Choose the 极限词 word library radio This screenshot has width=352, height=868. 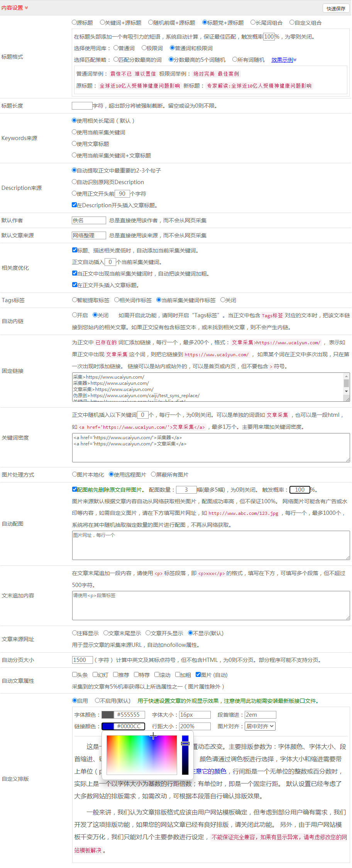(144, 48)
